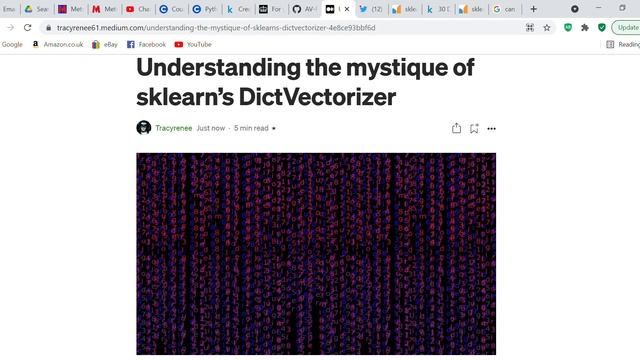Reload the page with the refresh icon
The height and width of the screenshot is (360, 640).
(27, 27)
